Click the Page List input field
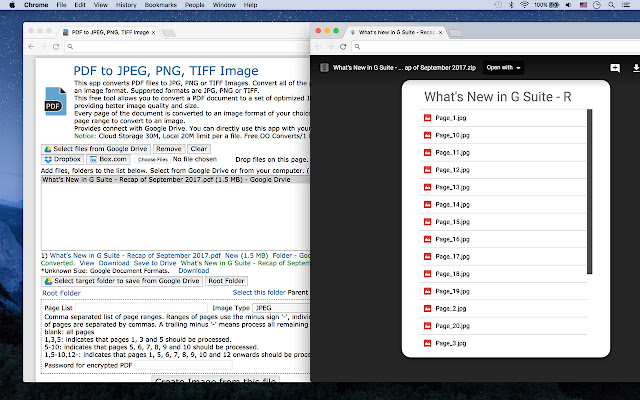 point(141,308)
